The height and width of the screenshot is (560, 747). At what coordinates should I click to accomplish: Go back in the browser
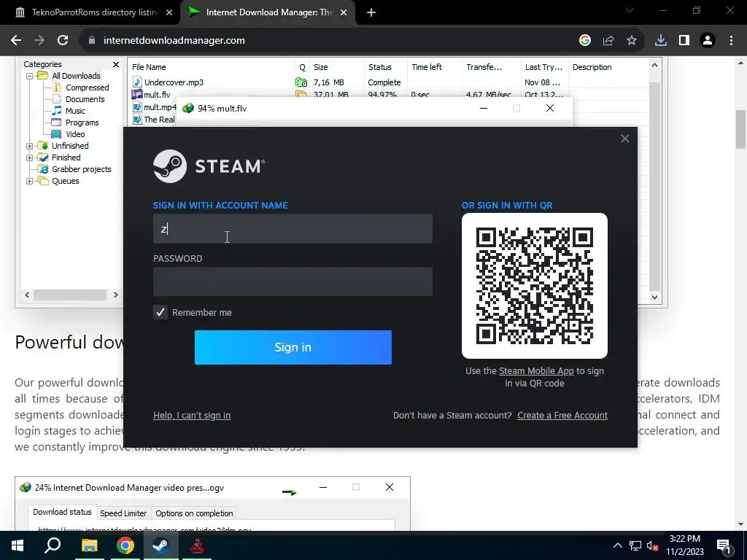tap(16, 40)
